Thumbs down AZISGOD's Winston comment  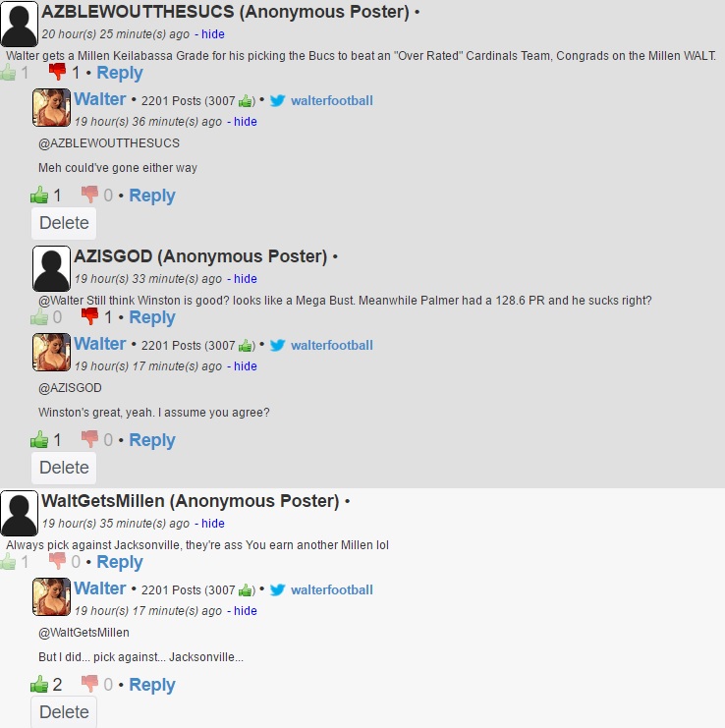coord(89,316)
